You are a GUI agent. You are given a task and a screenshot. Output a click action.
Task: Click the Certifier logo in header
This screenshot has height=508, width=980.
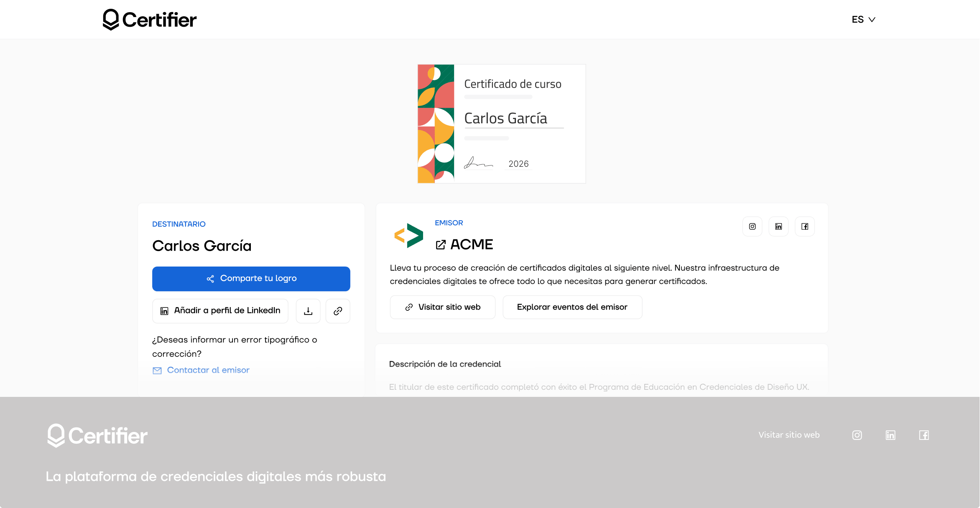150,20
